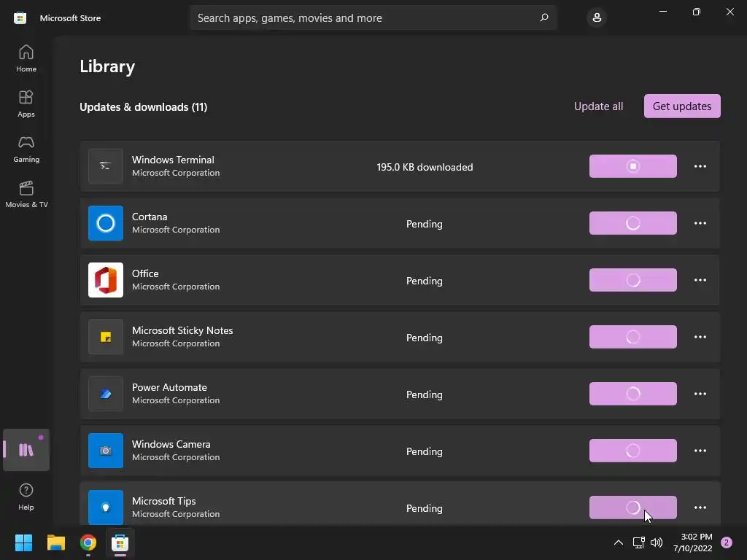The height and width of the screenshot is (560, 747).
Task: Open more options for Windows Terminal
Action: (700, 166)
